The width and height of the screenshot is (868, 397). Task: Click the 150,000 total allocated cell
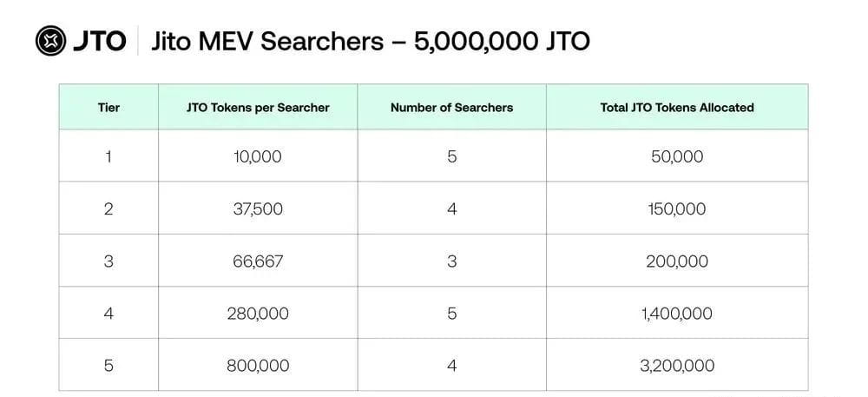(677, 209)
